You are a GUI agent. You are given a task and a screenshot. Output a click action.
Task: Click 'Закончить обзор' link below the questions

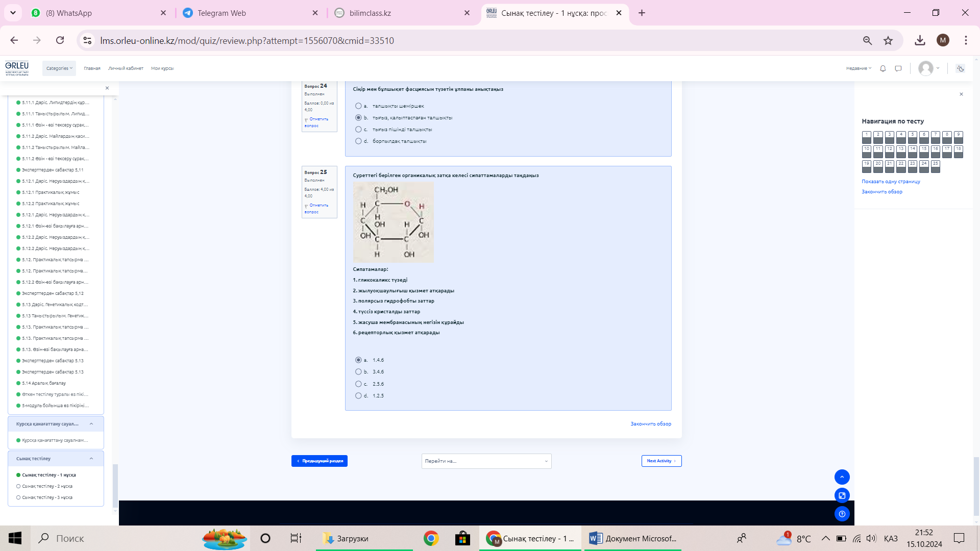650,424
